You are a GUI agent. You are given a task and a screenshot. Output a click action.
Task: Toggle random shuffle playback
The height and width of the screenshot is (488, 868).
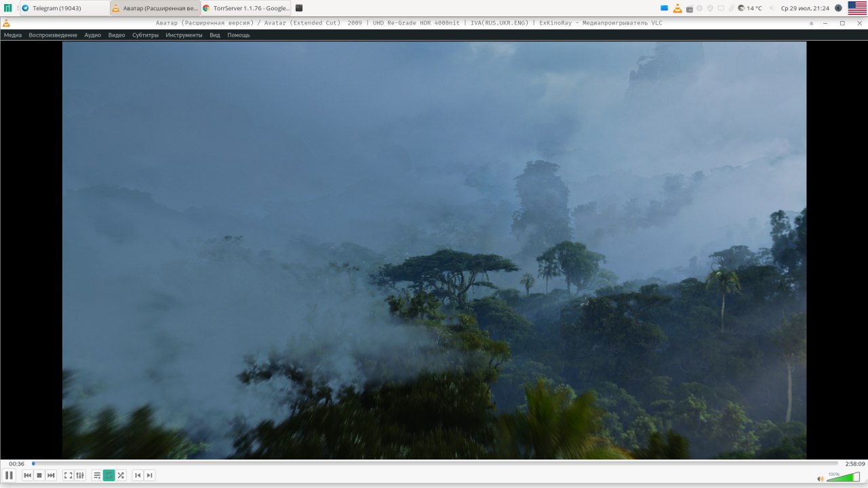[x=121, y=475]
